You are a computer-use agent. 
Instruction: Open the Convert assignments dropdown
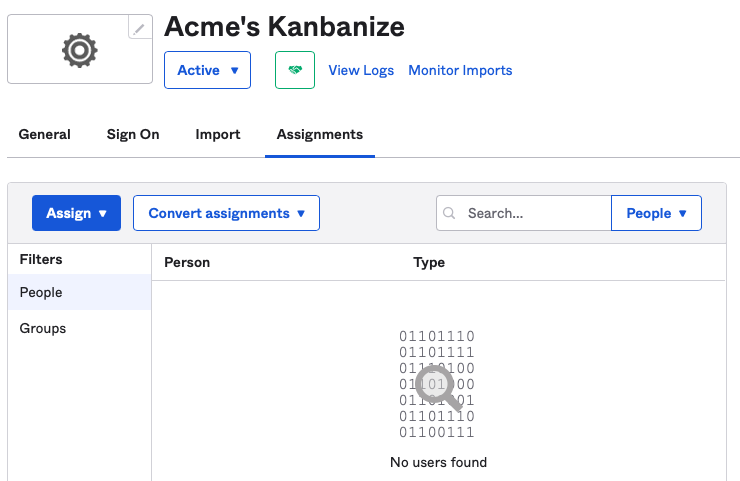226,213
